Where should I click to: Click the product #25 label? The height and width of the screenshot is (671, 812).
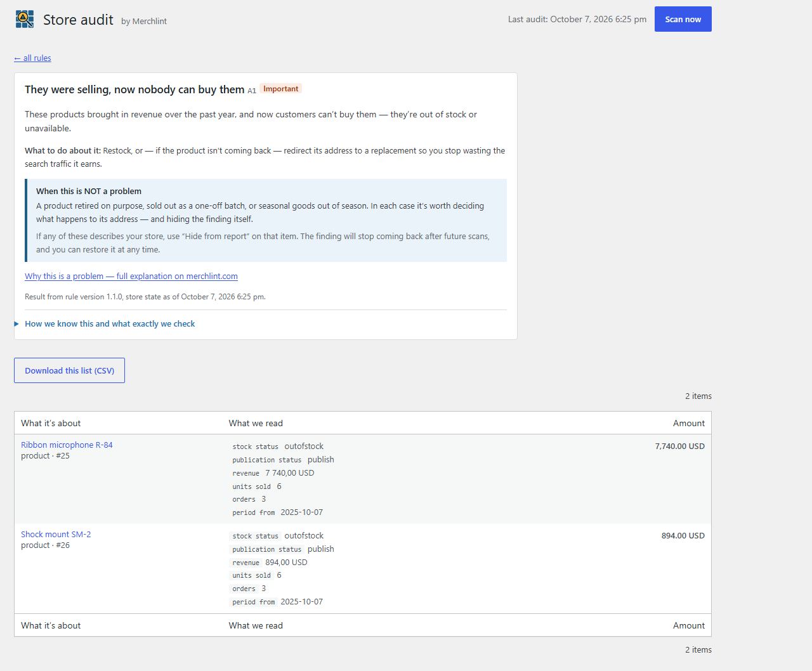45,455
